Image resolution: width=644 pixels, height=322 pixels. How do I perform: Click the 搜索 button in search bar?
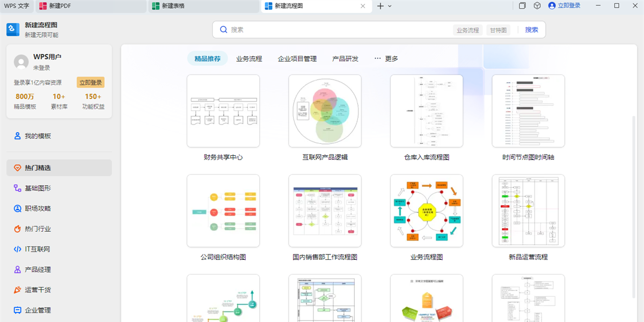(531, 30)
